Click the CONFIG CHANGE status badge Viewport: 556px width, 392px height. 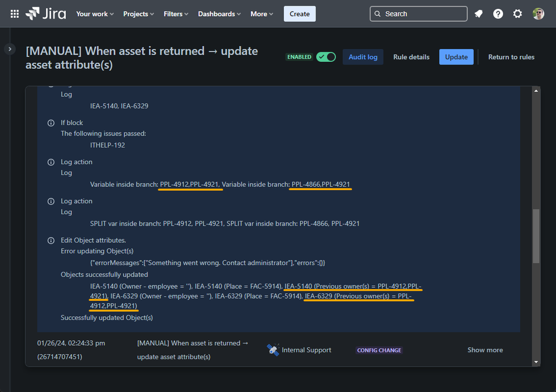tap(379, 350)
